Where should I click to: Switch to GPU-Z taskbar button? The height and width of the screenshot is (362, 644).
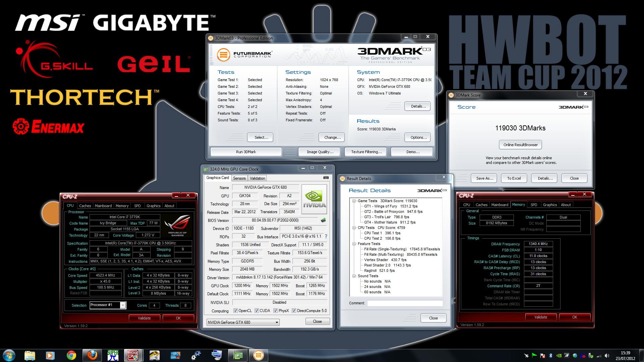238,355
